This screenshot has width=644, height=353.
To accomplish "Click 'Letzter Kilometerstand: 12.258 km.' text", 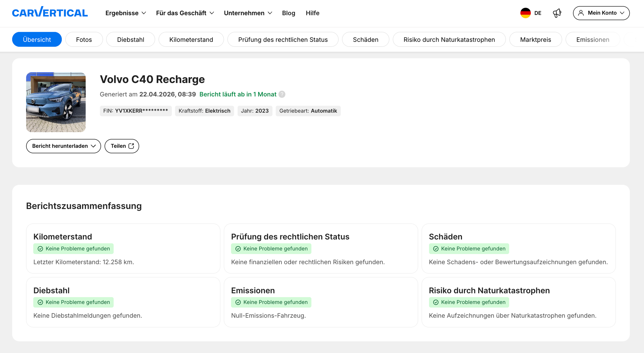I will (x=84, y=262).
